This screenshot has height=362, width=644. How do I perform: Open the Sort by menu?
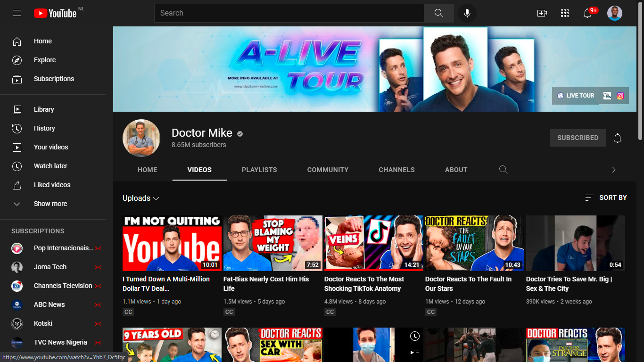[606, 198]
